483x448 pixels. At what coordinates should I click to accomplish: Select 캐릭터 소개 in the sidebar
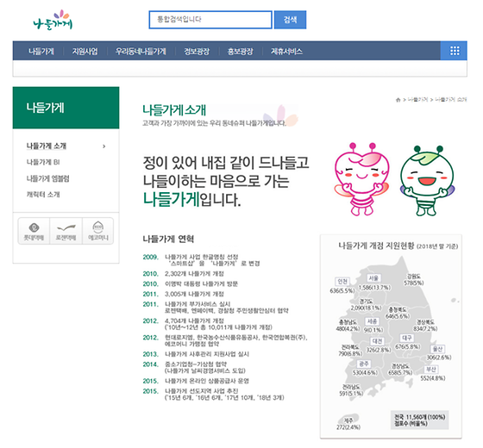tap(43, 195)
